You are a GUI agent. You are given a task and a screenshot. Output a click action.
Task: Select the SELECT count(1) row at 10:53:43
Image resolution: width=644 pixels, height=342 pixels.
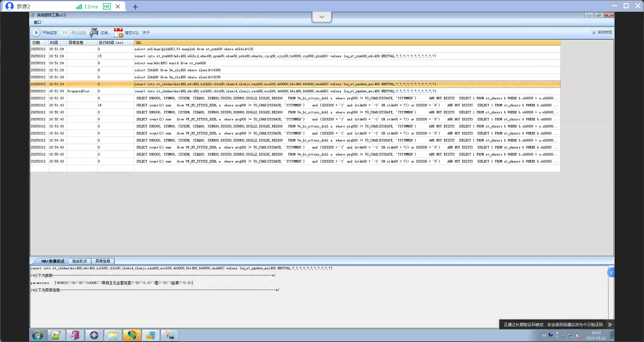click(x=295, y=133)
